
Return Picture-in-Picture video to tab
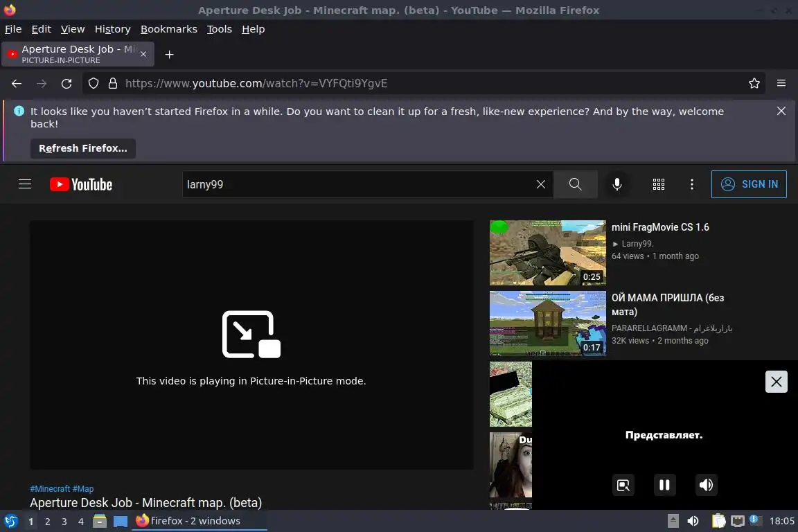(623, 485)
